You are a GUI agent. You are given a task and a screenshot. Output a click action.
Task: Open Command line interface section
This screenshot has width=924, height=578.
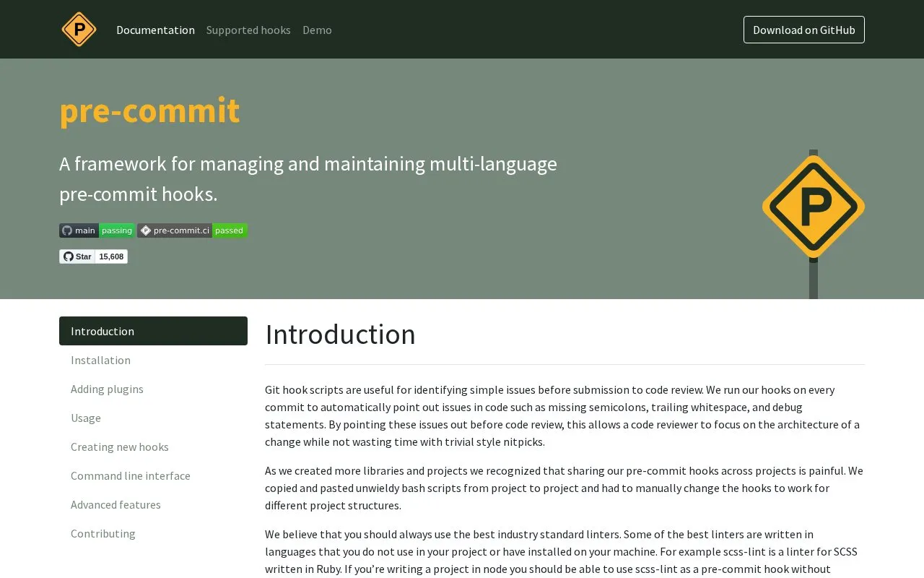click(153, 475)
